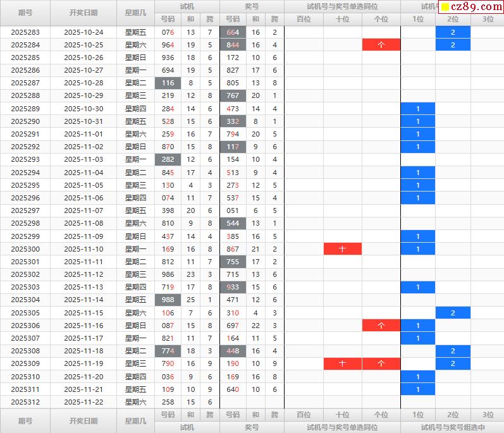The height and width of the screenshot is (433, 504).
Task: Click the red 个 marker in row 2025306
Action: tap(381, 326)
